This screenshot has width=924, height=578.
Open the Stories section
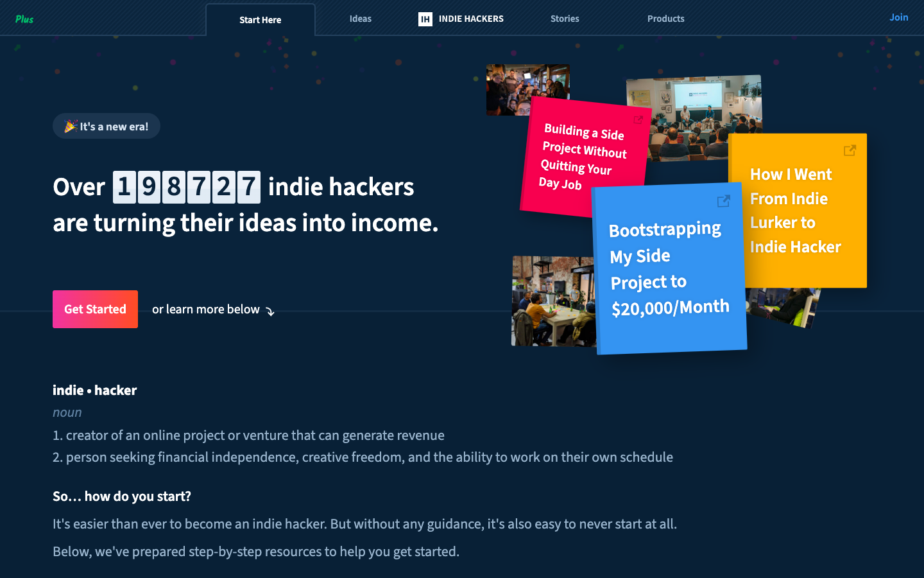564,19
